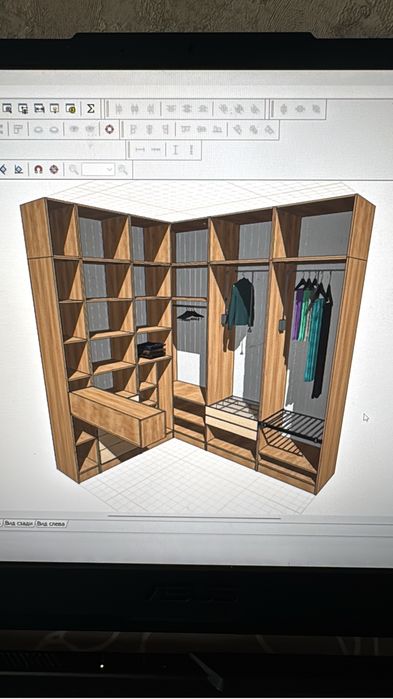Viewport: 393px width, 699px height.
Task: Click the first grayed ellipse tool icon
Action: tap(39, 130)
